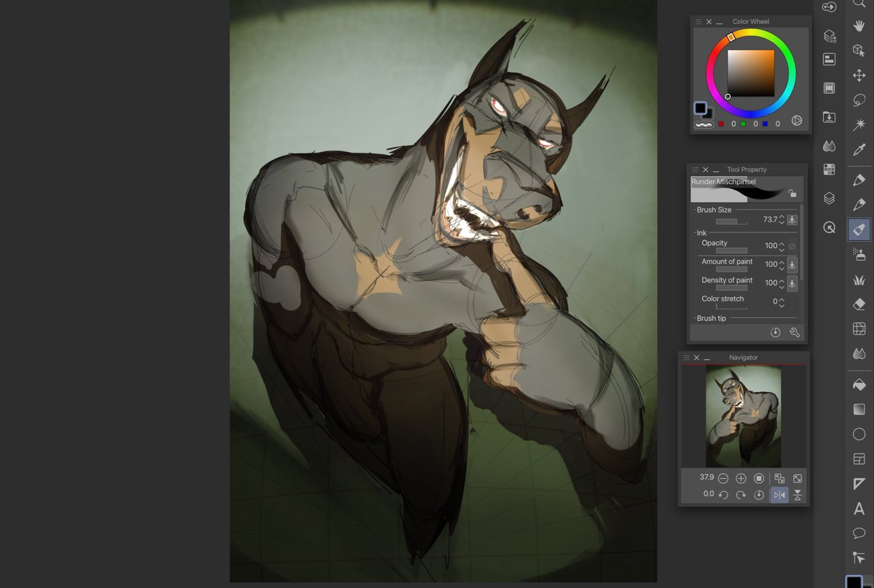This screenshot has height=588, width=874.
Task: Open Amount of paint dynamics settings
Action: click(x=792, y=264)
